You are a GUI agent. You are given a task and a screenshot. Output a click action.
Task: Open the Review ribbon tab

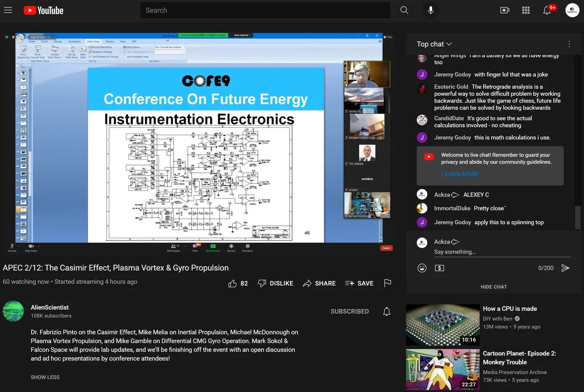click(110, 41)
